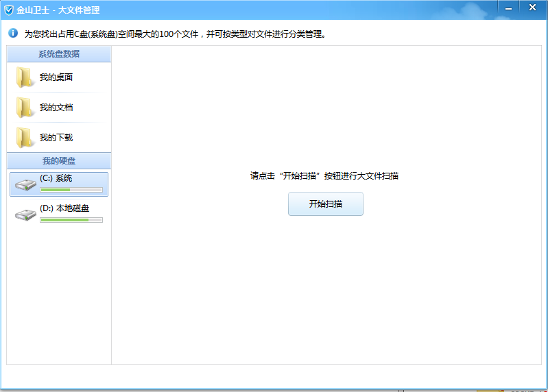The height and width of the screenshot is (392, 548).
Task: Click the C drive usage bar
Action: 71,190
